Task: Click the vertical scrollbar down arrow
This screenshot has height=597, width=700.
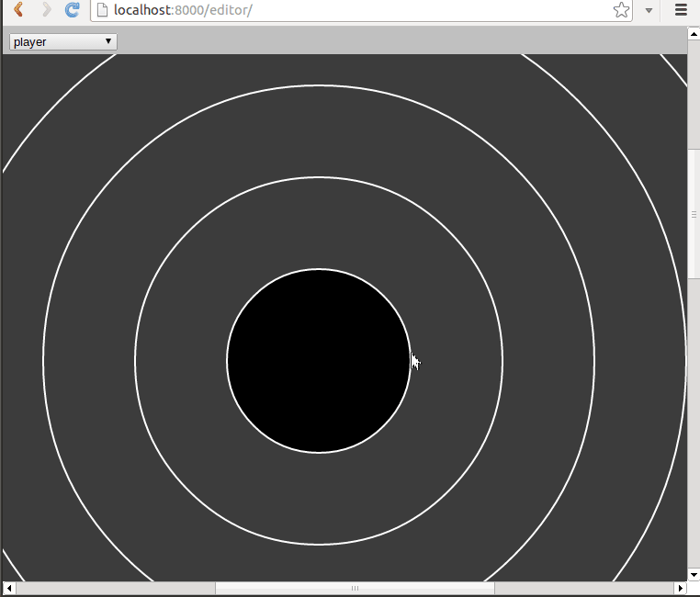Action: tap(694, 575)
